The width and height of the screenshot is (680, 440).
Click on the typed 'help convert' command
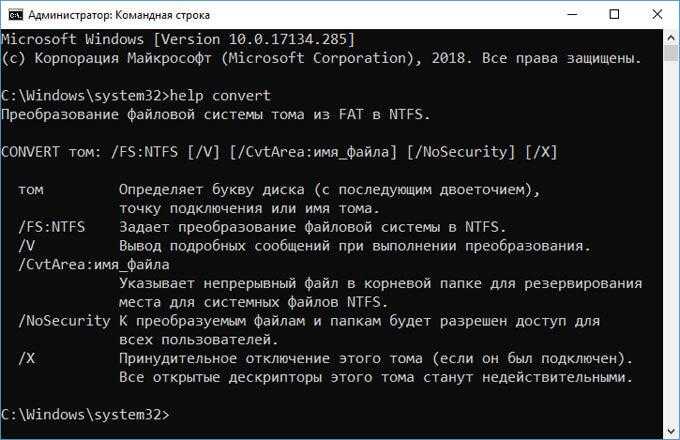[x=220, y=95]
